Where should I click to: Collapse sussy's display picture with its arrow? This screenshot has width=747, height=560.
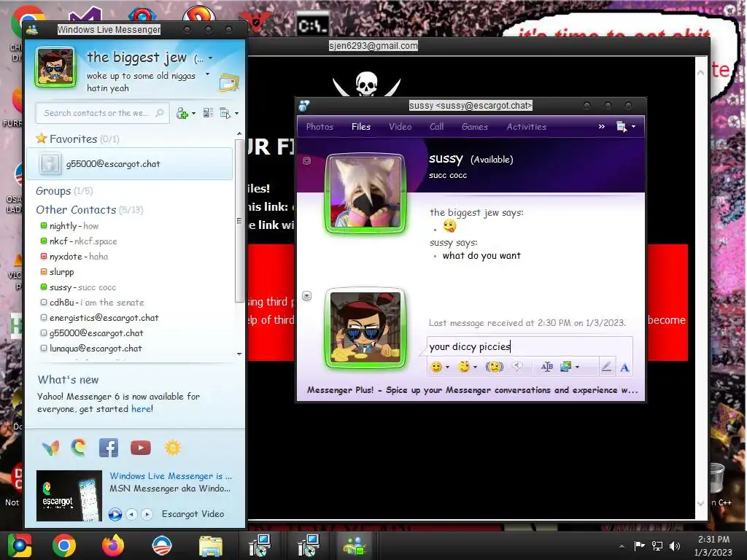click(x=307, y=161)
